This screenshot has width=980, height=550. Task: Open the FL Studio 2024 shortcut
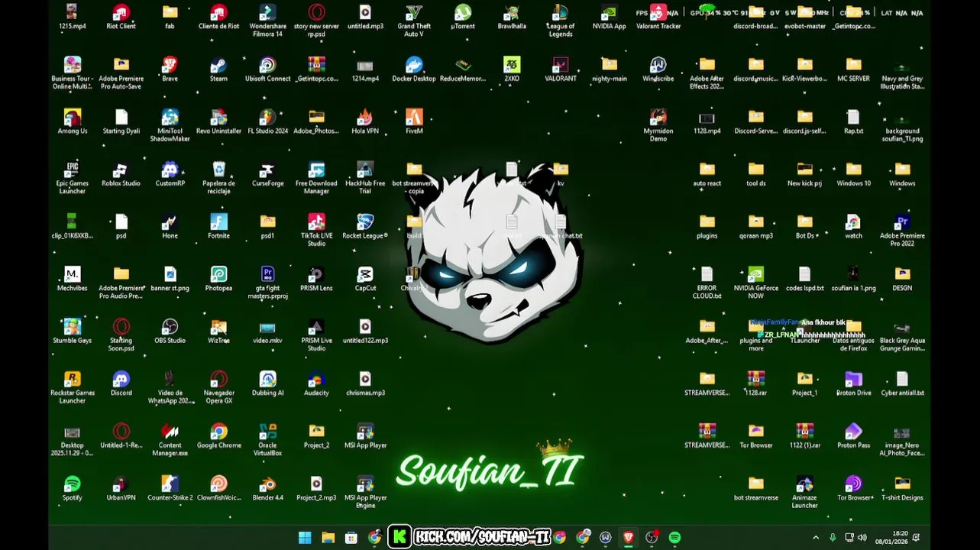click(x=267, y=122)
